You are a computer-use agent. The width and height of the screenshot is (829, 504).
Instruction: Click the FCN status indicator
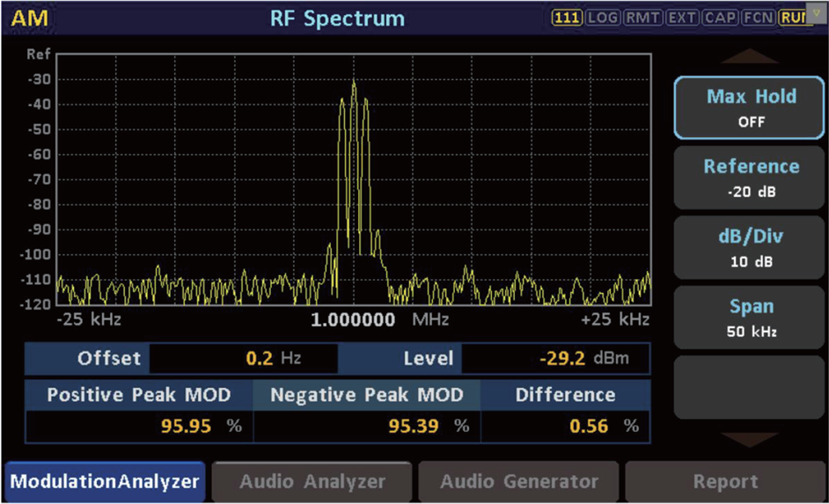[759, 18]
